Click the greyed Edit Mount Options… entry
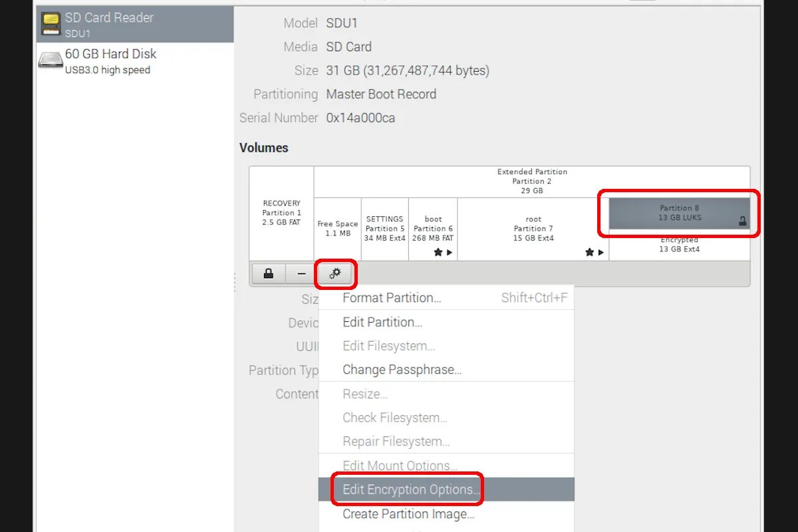798x532 pixels. [446, 465]
